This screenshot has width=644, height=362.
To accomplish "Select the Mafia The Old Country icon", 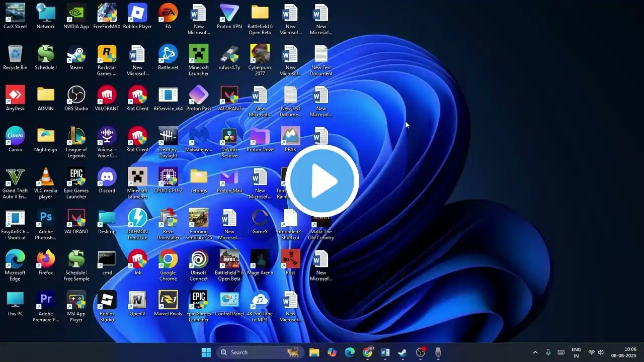I will 321,224.
